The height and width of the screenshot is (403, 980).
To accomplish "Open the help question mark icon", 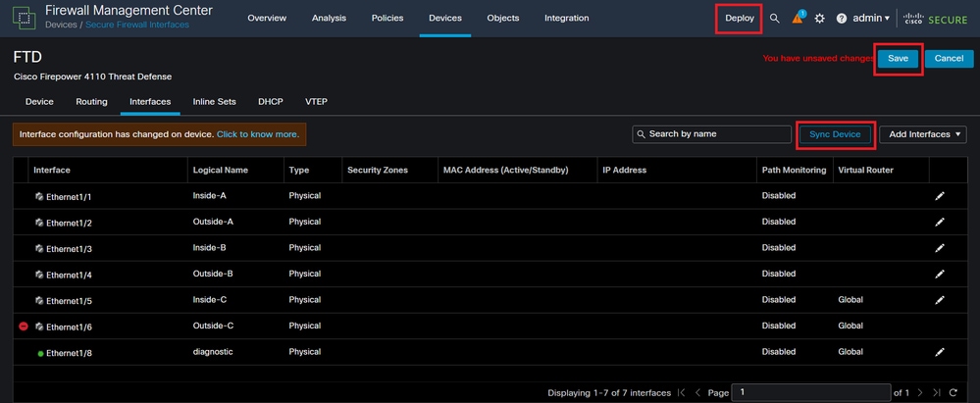I will tap(842, 19).
